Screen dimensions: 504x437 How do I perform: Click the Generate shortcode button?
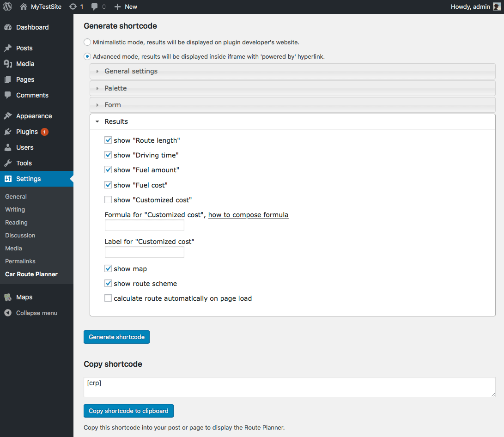pos(116,337)
